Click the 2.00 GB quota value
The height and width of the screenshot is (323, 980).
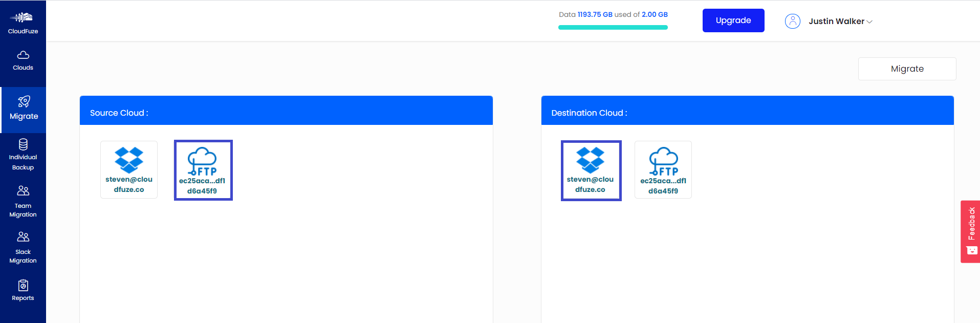[x=655, y=14]
